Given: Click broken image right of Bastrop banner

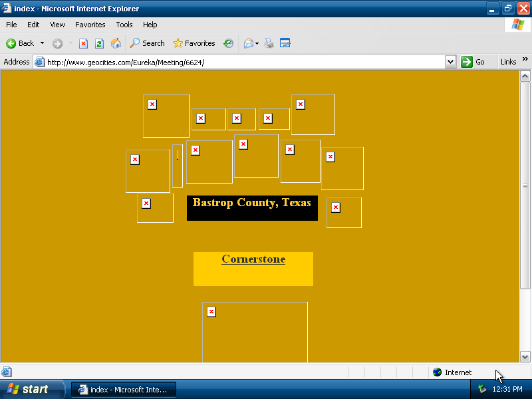Looking at the screenshot, I should [x=344, y=213].
